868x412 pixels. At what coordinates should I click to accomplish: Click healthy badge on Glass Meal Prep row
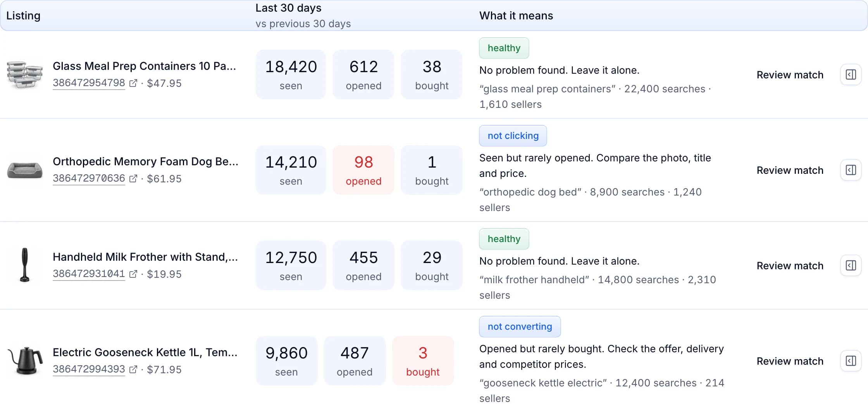(x=504, y=48)
